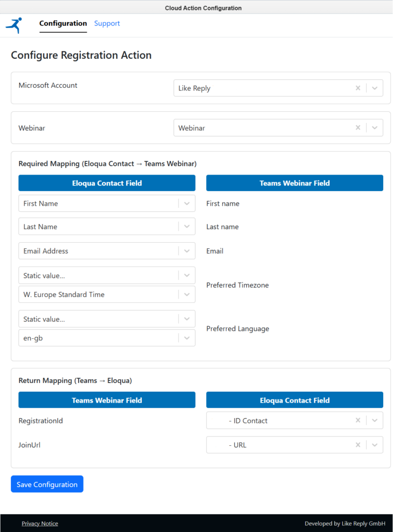
Task: Switch to the Support tab
Action: tap(107, 23)
